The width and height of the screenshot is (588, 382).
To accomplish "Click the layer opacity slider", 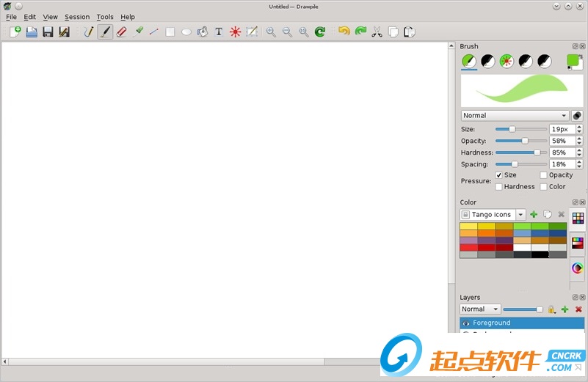I will (523, 309).
